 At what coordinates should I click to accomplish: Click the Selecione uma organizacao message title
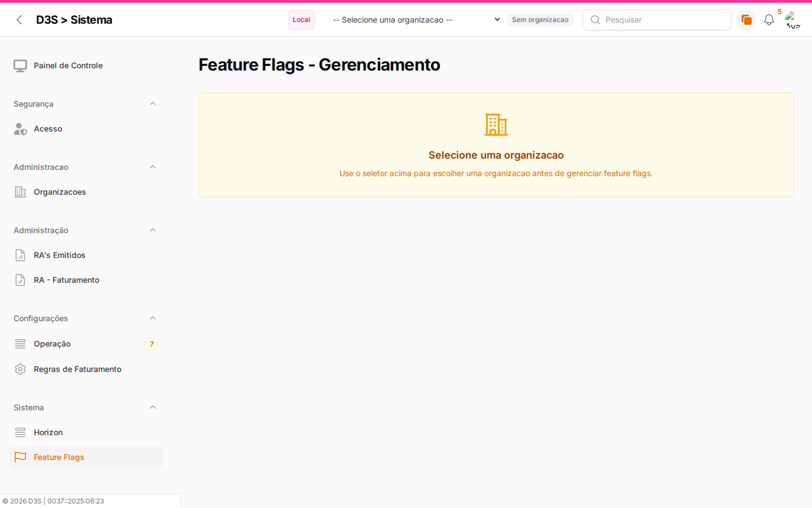[496, 155]
